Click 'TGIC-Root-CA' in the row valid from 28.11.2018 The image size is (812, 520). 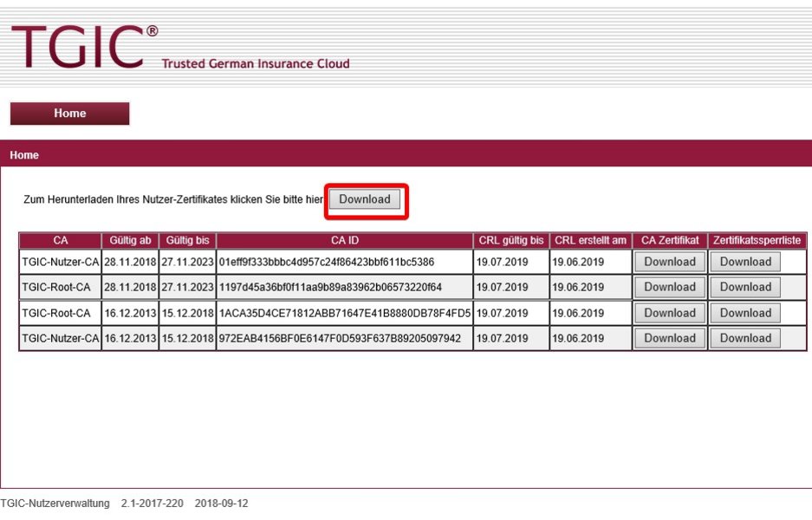click(x=56, y=288)
